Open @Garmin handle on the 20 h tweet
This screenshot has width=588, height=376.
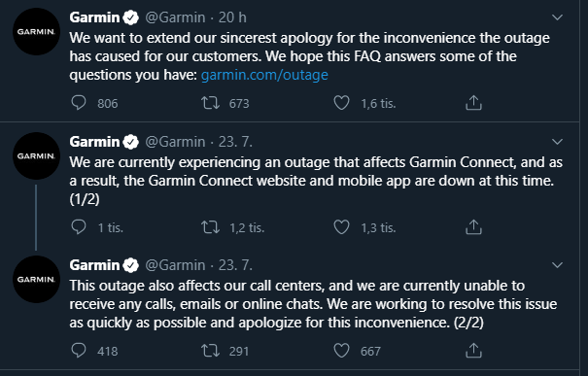175,17
